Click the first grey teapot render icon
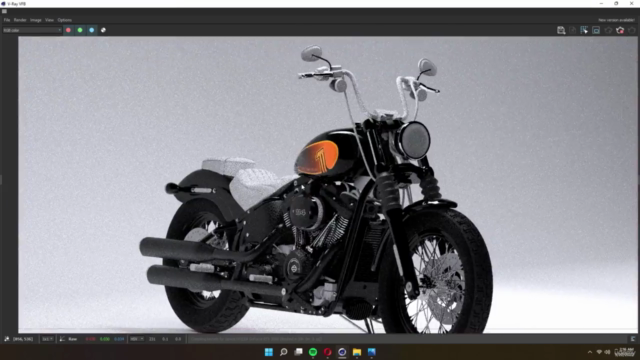 [x=608, y=30]
